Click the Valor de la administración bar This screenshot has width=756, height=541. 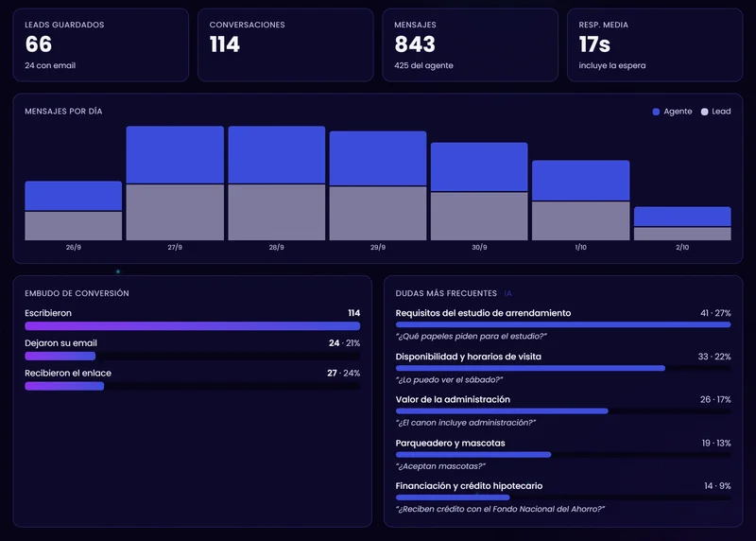[563, 411]
